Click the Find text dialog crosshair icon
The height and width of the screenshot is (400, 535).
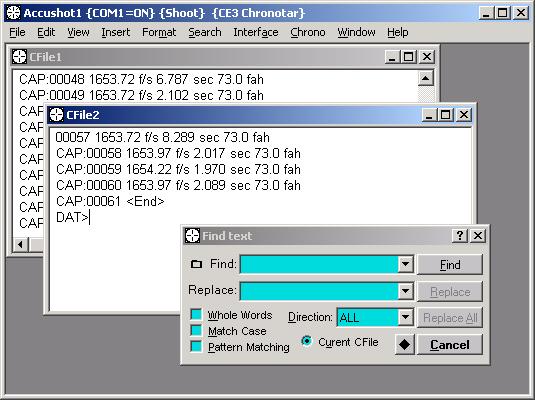click(192, 235)
